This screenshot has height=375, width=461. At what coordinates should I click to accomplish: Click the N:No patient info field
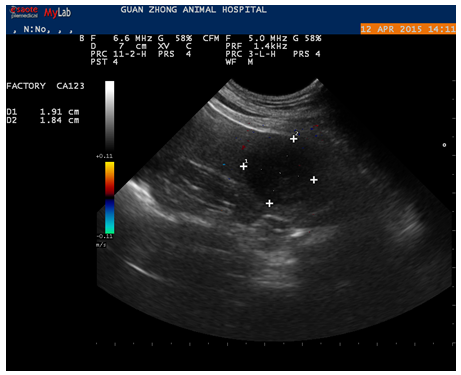pyautogui.click(x=37, y=29)
